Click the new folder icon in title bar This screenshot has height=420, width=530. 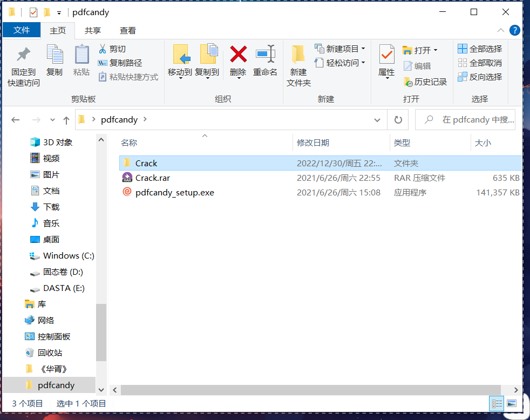tap(47, 12)
